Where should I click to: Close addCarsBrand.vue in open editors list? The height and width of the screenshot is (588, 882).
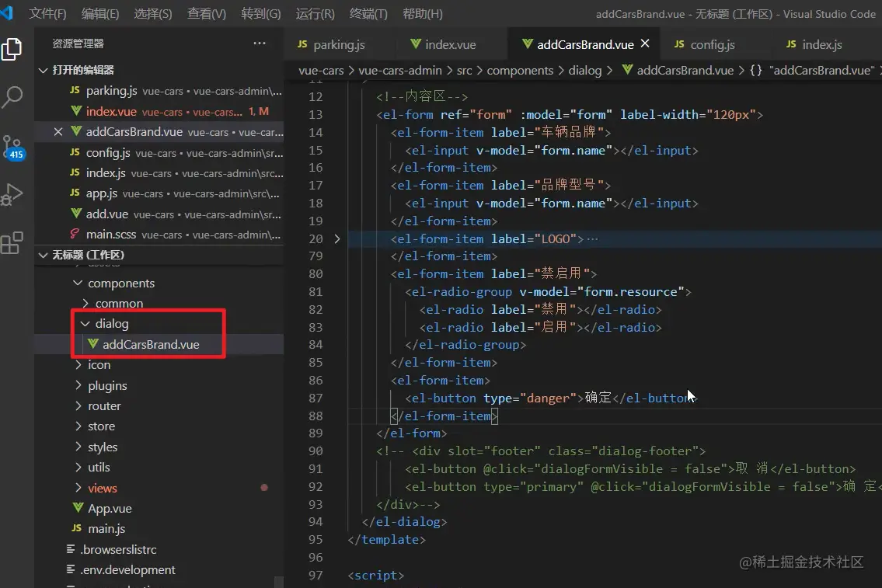point(58,131)
